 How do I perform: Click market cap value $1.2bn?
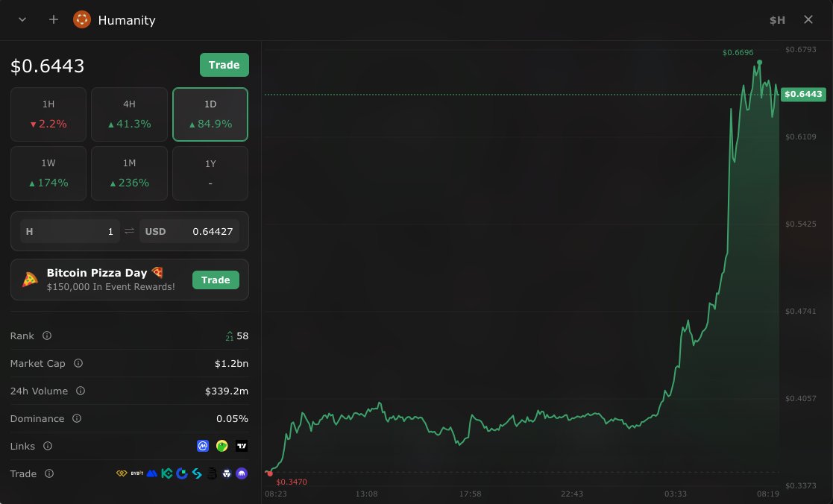pyautogui.click(x=231, y=363)
